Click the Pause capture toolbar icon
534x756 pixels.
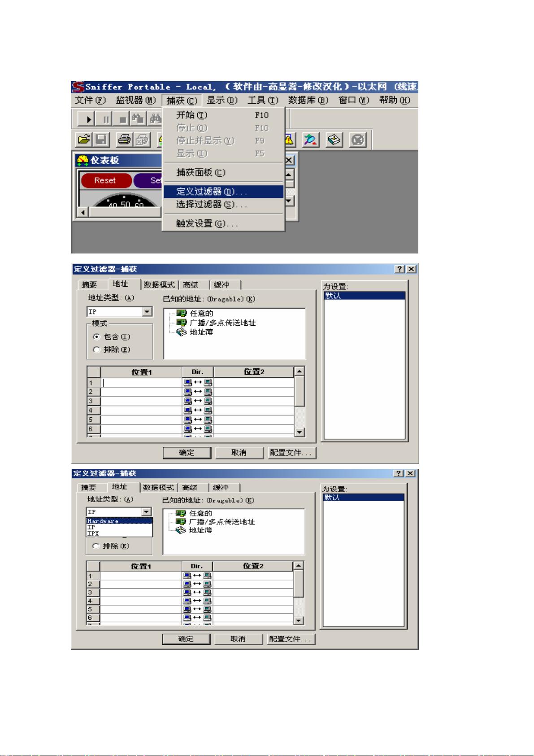[x=106, y=119]
